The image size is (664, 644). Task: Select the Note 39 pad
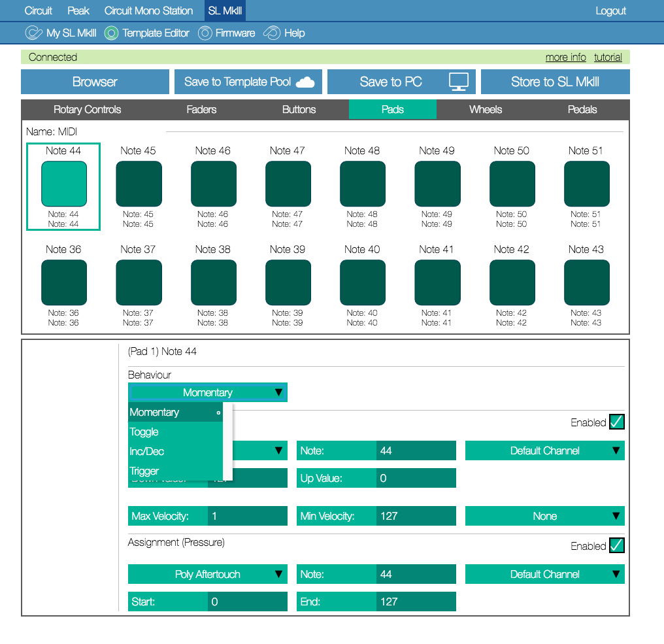tap(288, 282)
